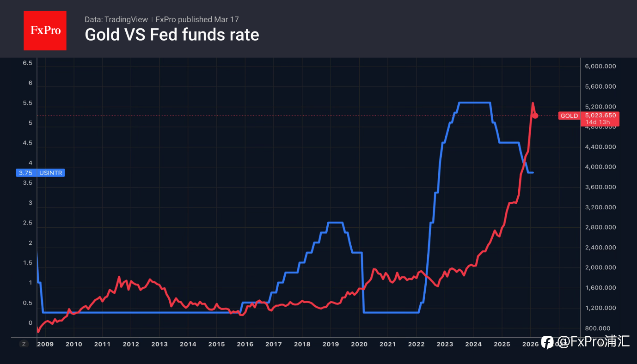Select the 2009 year label on time axis
Viewport: 637px width, 364px height.
coord(46,344)
